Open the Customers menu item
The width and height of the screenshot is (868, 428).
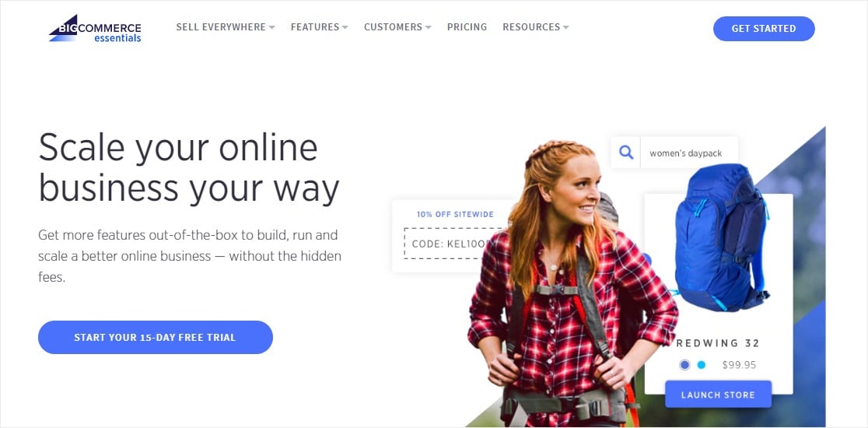(393, 27)
